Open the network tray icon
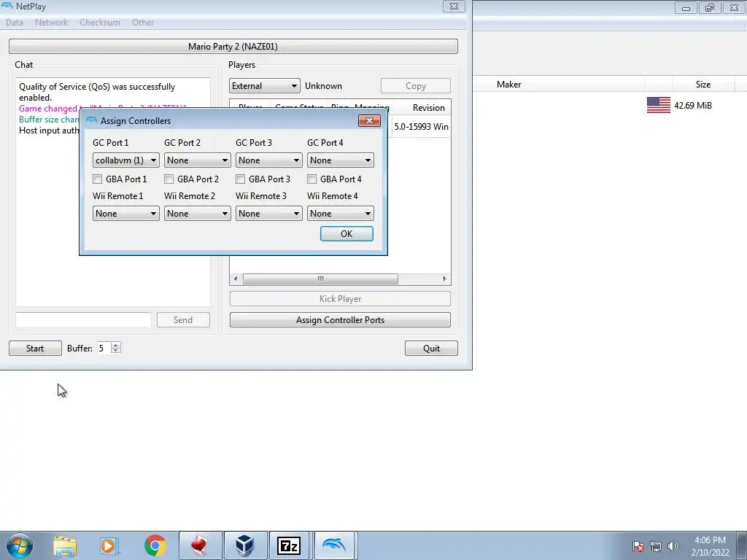The height and width of the screenshot is (560, 747). 656,546
